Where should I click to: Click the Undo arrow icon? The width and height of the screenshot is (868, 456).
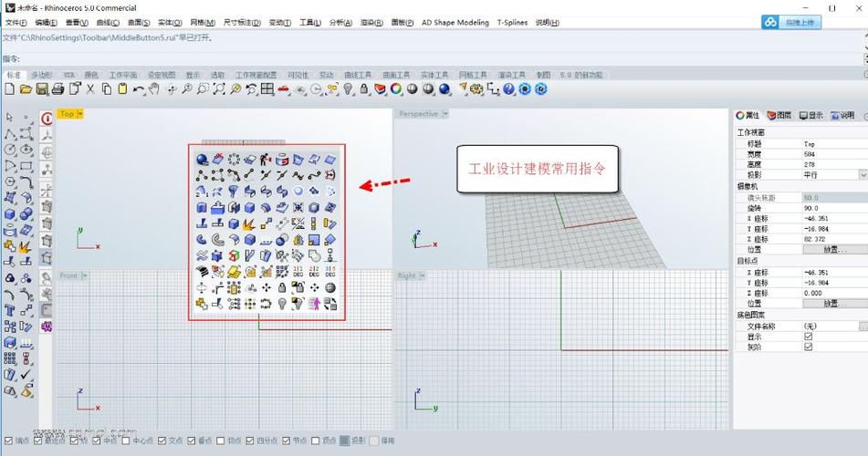pos(139,89)
